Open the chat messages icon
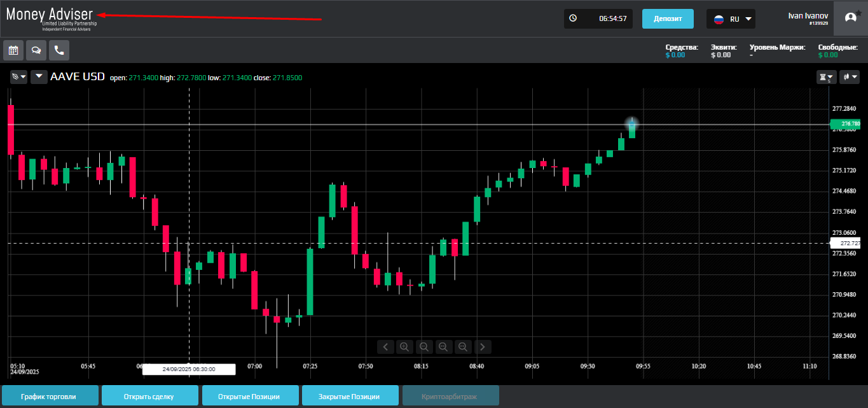868x408 pixels. coord(36,50)
